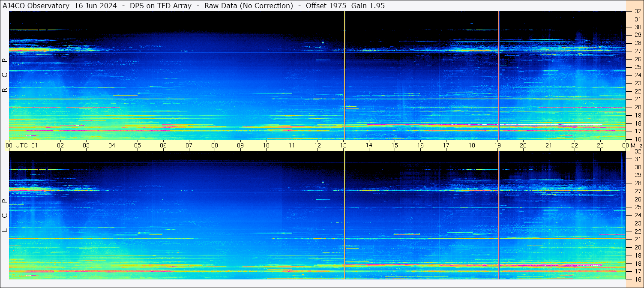Click the 29 MHz label in the LCP panel scale
The image size is (644, 288).
tap(638, 175)
